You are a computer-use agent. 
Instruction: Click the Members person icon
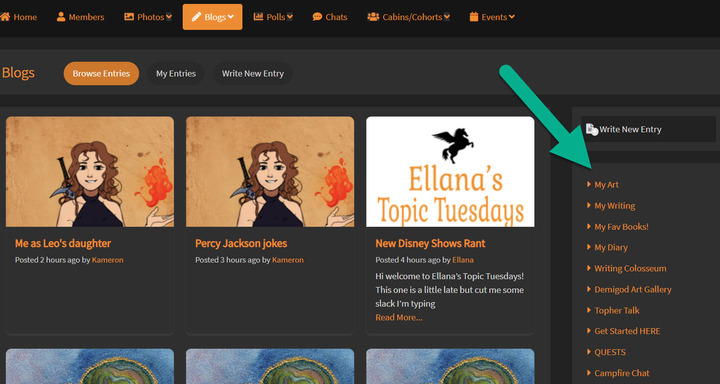(61, 17)
